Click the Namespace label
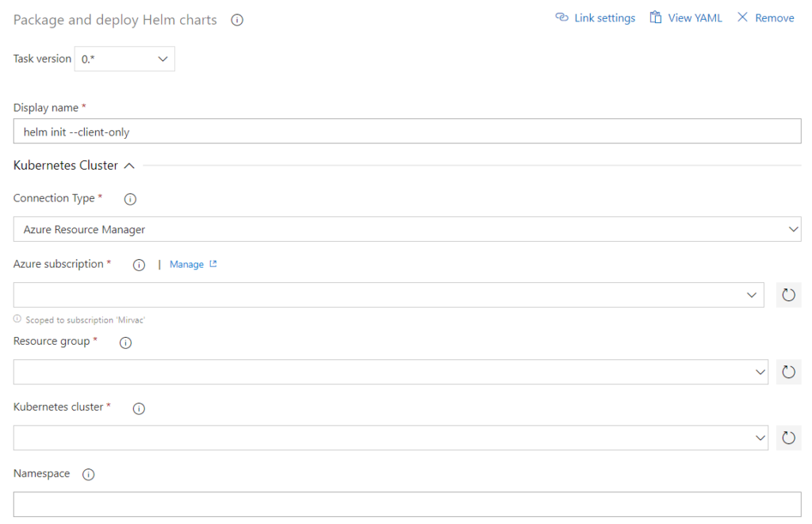812x524 pixels. (41, 474)
